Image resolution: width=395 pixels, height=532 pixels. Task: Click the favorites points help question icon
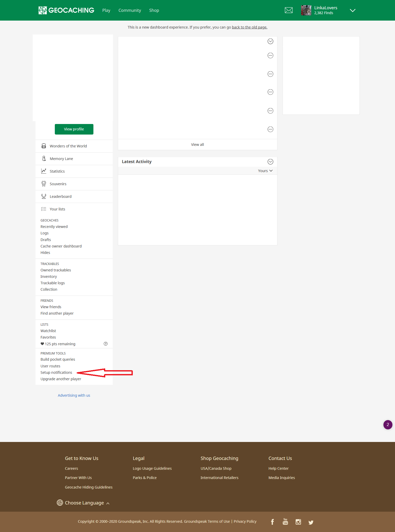pos(106,344)
